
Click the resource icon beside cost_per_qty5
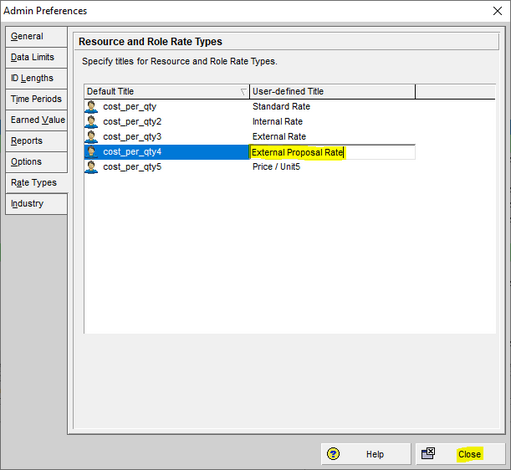click(91, 167)
